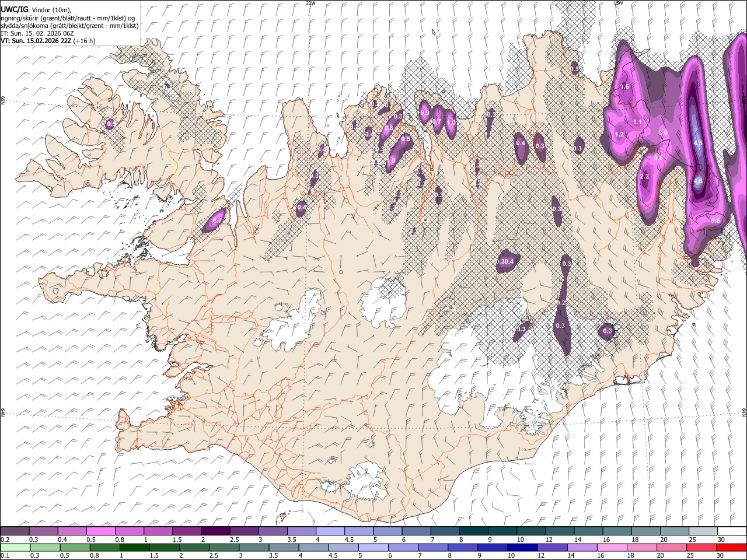Click the dark teal top-row swatch labeled 9

pyautogui.click(x=474, y=531)
